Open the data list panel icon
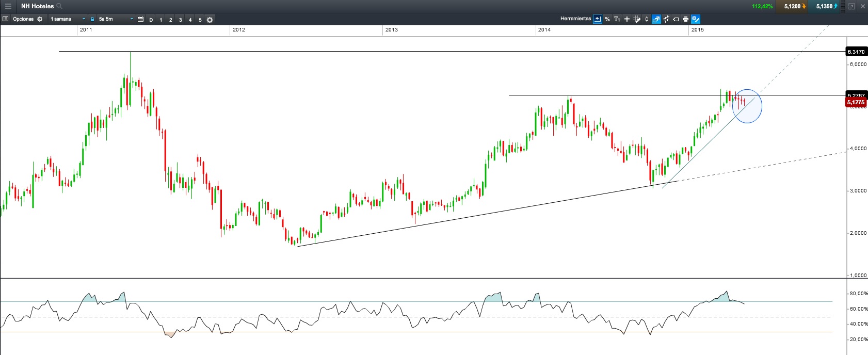The width and height of the screenshot is (868, 355). tap(6, 19)
